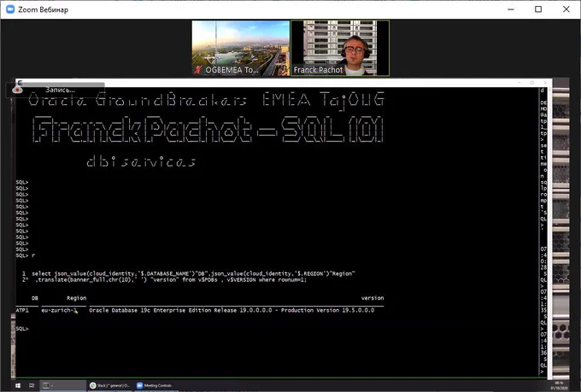Open Task View on the shared taskbar
581x392 pixels.
coord(32,386)
